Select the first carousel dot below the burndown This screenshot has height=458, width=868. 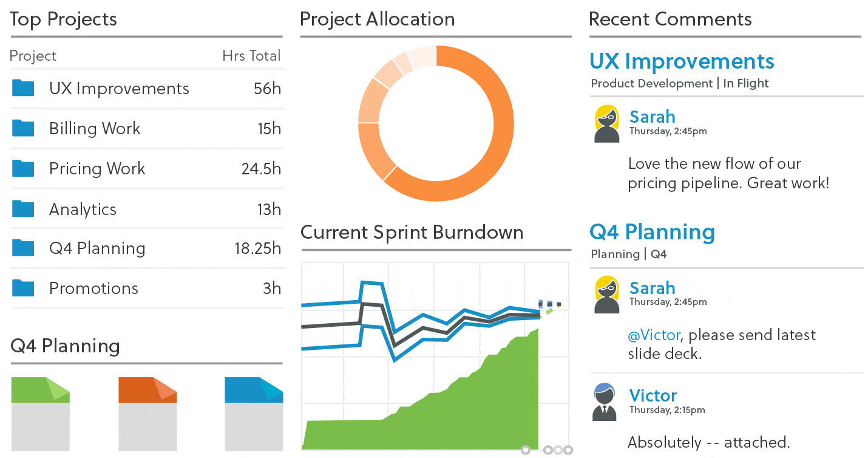coord(526,449)
